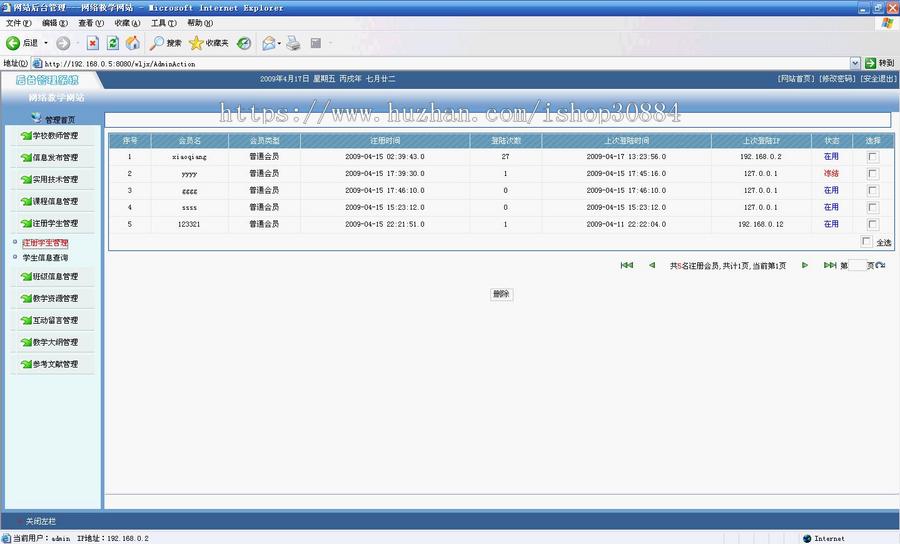This screenshot has height=544, width=900.
Task: Click the go-to-page refresh icon
Action: [x=880, y=265]
